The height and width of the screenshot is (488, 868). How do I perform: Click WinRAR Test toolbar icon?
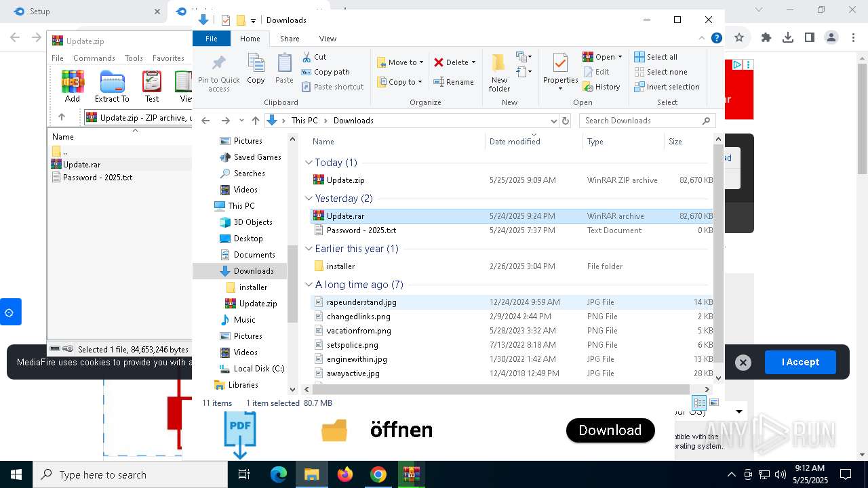coord(152,87)
